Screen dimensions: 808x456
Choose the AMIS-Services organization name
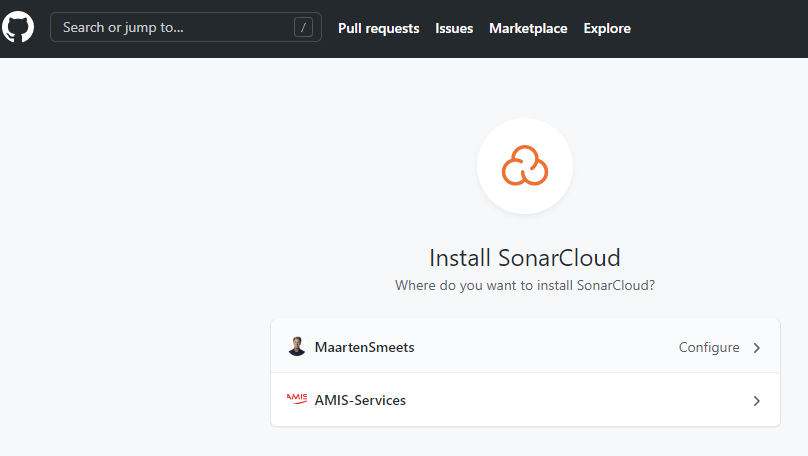[360, 401]
